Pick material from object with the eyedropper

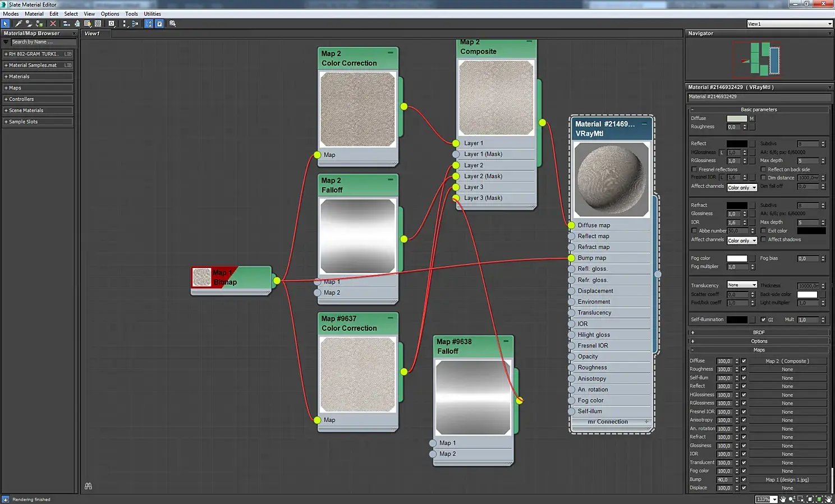point(19,24)
